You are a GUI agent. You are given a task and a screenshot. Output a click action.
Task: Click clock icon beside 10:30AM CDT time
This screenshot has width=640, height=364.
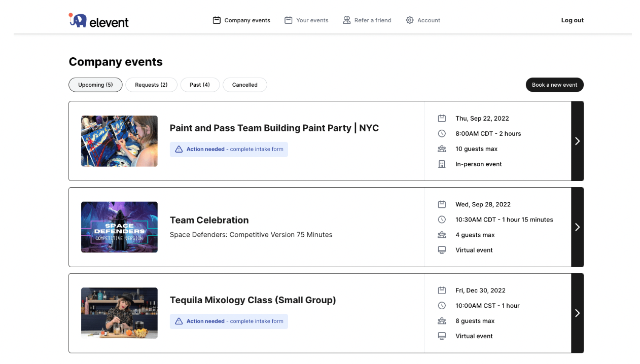pyautogui.click(x=442, y=220)
